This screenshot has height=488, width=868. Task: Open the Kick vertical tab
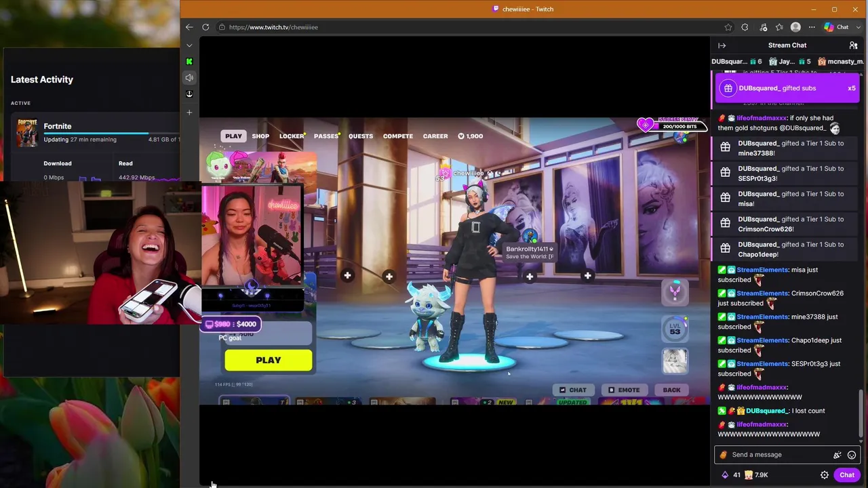pos(189,61)
